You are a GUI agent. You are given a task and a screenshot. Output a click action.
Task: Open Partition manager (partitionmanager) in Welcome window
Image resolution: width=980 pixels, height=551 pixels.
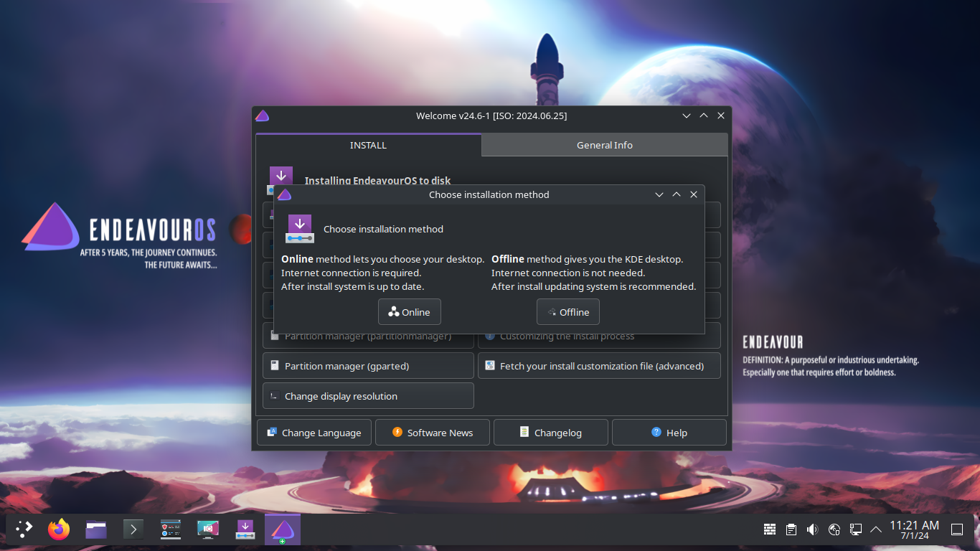[x=368, y=336]
